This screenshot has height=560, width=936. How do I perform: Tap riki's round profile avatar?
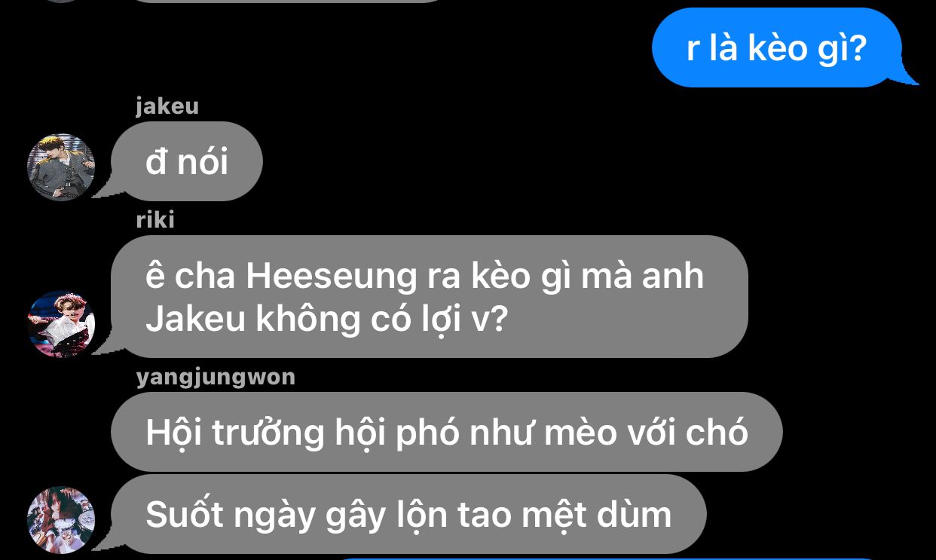click(x=61, y=323)
